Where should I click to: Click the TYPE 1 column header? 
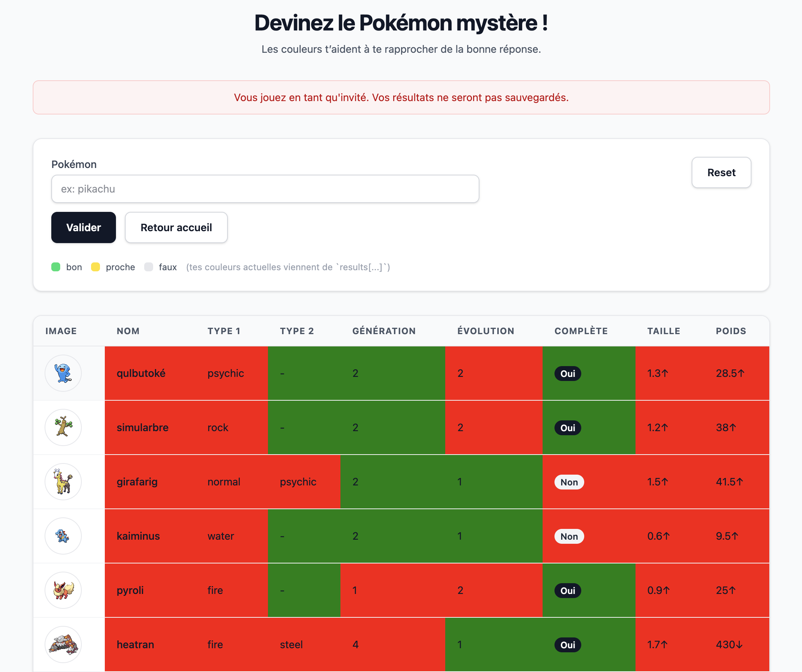[x=224, y=331]
